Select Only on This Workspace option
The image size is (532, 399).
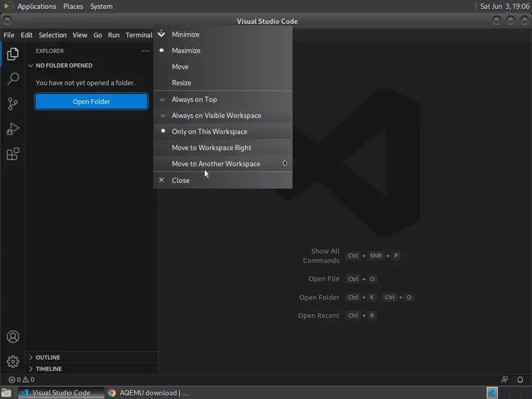222,131
